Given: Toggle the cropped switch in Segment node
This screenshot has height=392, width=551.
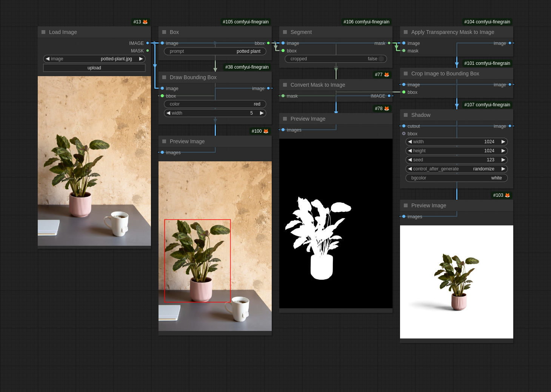Looking at the screenshot, I should pyautogui.click(x=381, y=59).
